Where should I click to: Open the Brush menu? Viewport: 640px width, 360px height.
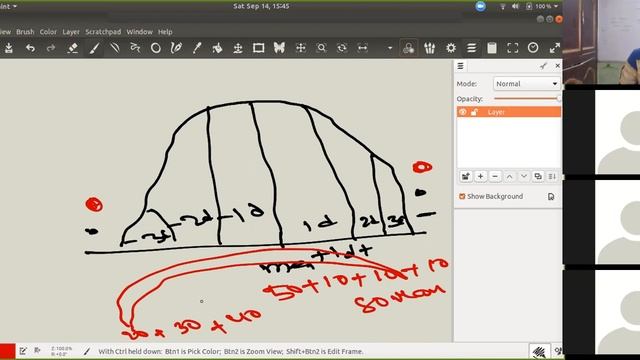coord(25,32)
